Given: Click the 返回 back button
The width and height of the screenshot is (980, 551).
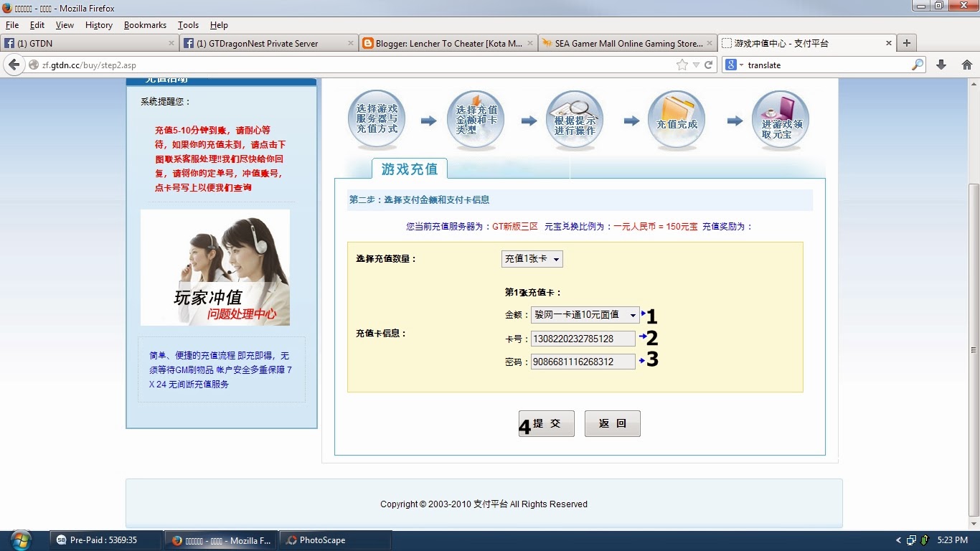Looking at the screenshot, I should tap(613, 423).
